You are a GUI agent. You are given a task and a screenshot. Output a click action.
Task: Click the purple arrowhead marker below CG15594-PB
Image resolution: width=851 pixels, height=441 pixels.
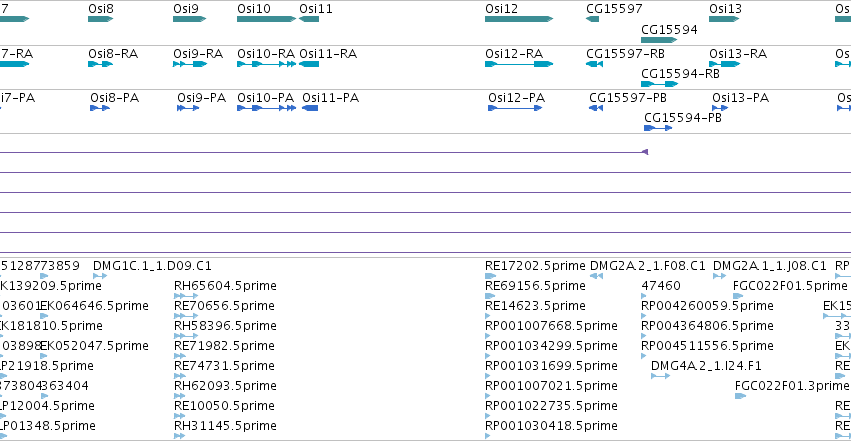(x=645, y=152)
